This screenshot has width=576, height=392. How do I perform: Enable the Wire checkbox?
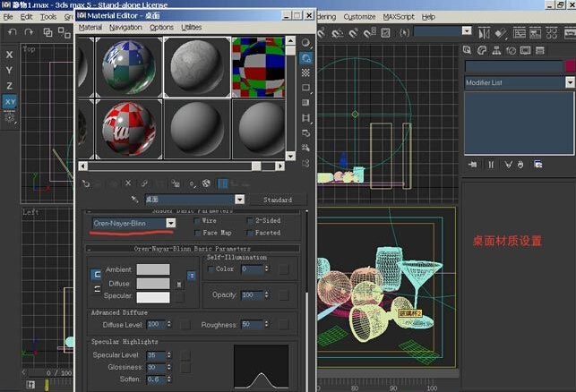pyautogui.click(x=198, y=220)
